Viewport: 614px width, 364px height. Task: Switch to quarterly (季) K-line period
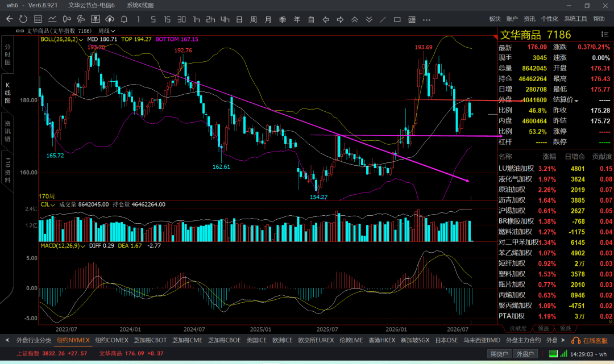pyautogui.click(x=283, y=19)
